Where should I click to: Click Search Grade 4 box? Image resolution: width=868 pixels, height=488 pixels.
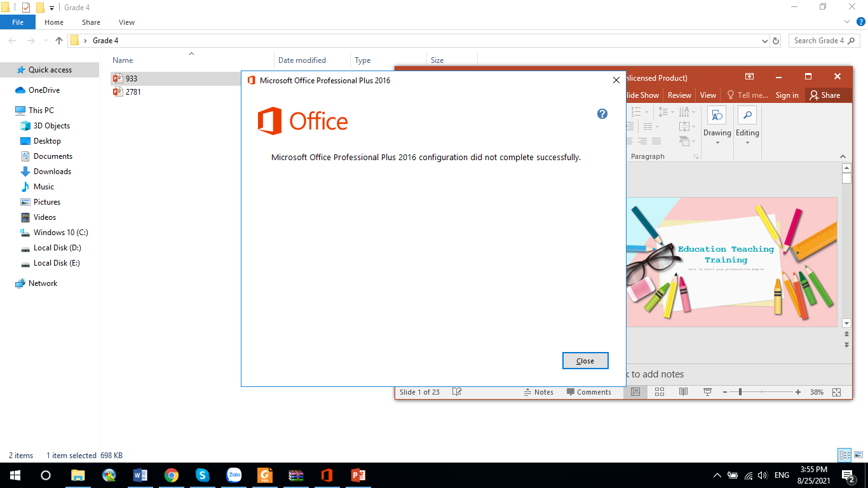point(824,41)
